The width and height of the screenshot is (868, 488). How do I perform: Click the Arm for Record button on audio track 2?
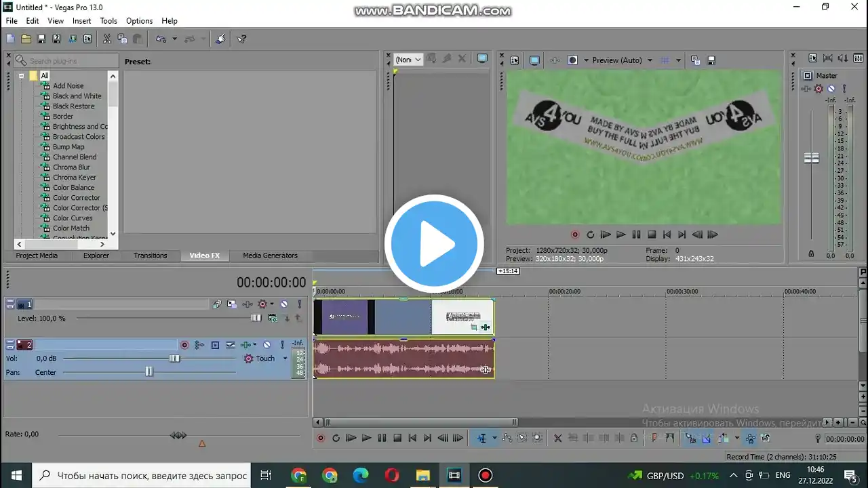click(x=184, y=345)
